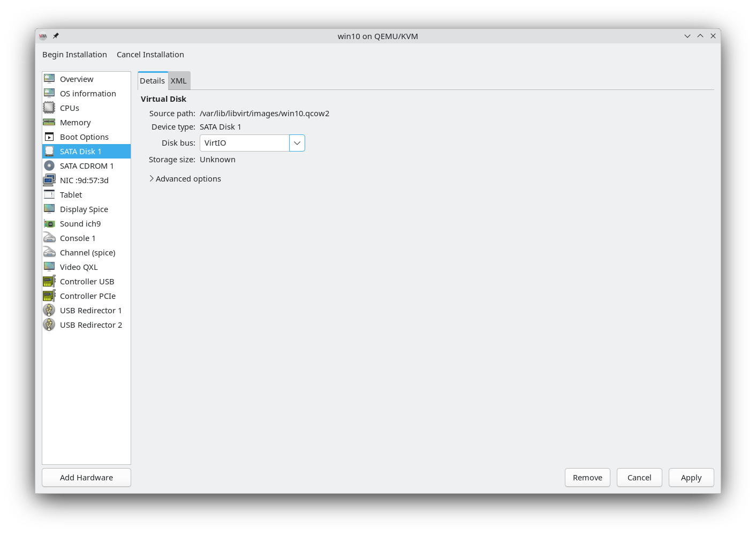Image resolution: width=756 pixels, height=535 pixels.
Task: Select the SATA CDROM 1 disc icon
Action: coord(49,165)
